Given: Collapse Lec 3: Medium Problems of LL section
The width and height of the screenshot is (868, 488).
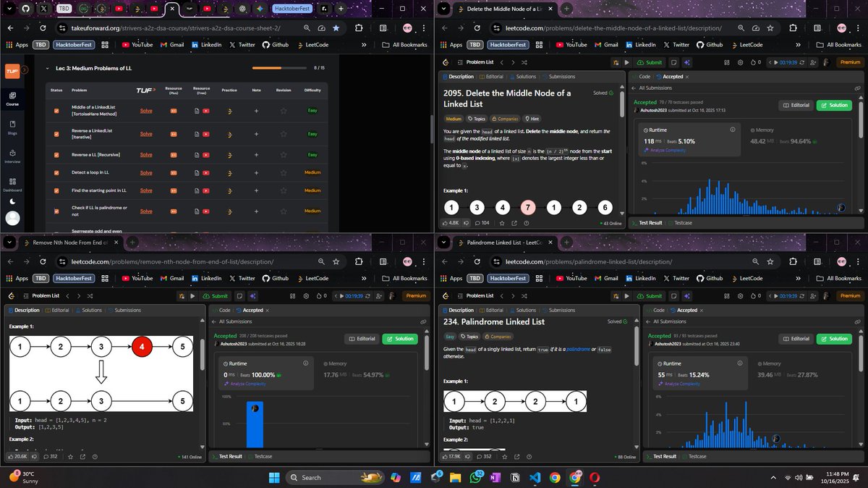Looking at the screenshot, I should 47,68.
